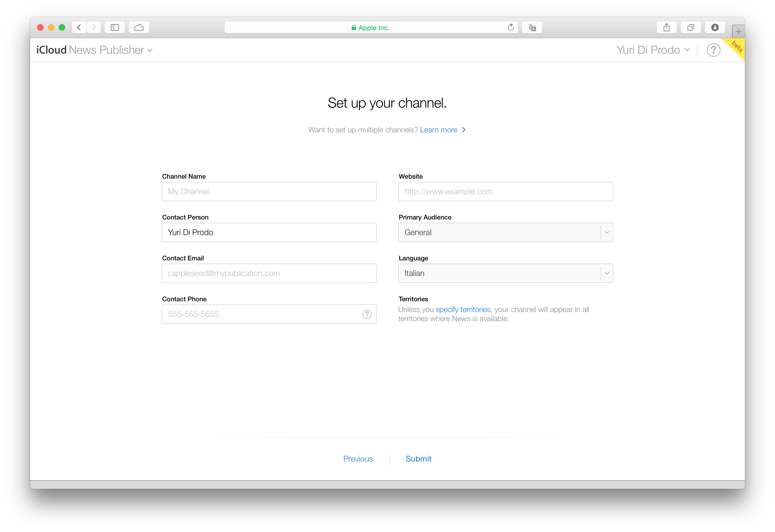Open the iCloud Tabs cloud icon
Screen dimensions: 775x532
pyautogui.click(x=139, y=27)
